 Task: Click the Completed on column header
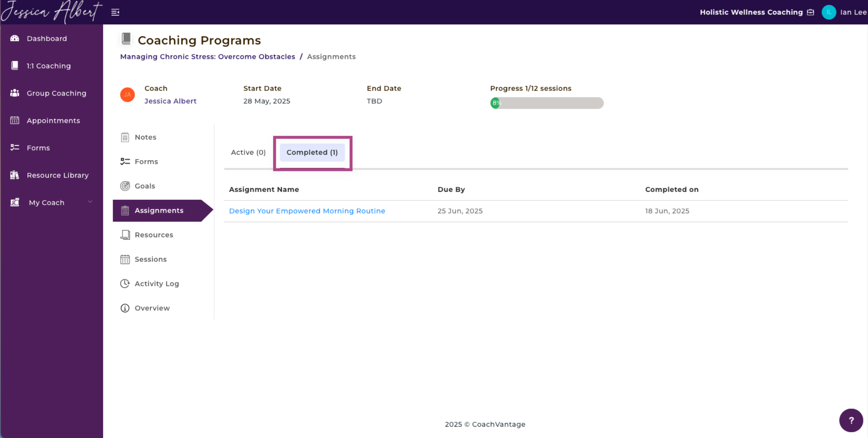click(x=672, y=189)
